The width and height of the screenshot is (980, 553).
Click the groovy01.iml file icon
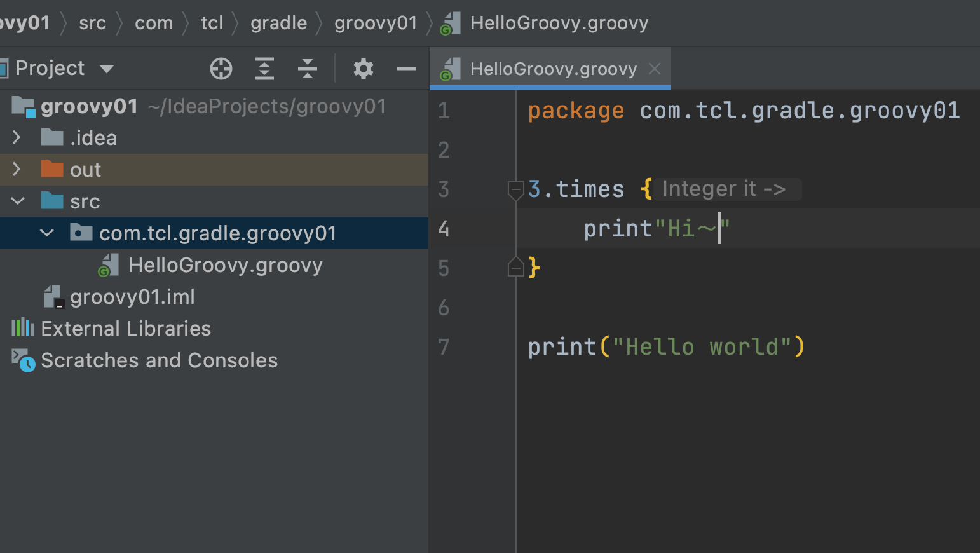click(x=53, y=297)
